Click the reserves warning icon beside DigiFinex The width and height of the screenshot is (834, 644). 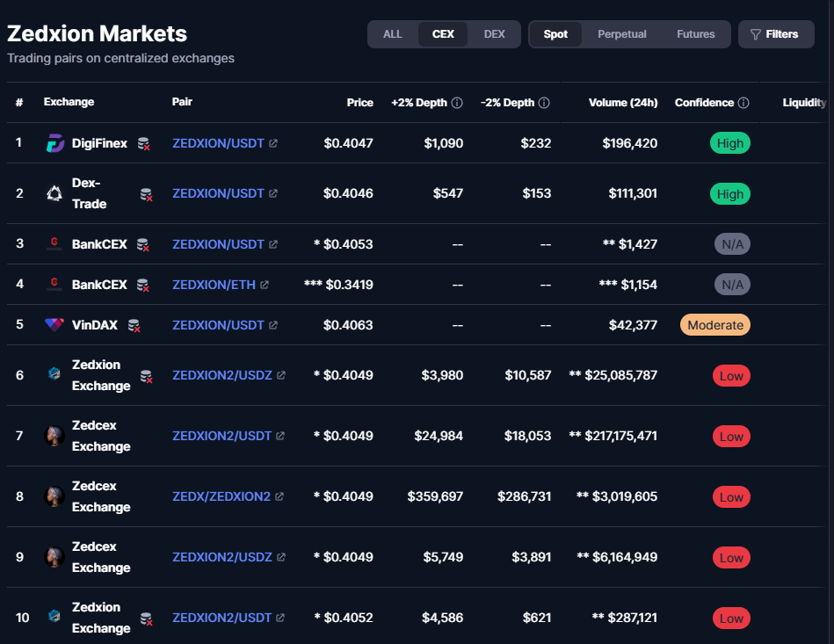tap(143, 144)
